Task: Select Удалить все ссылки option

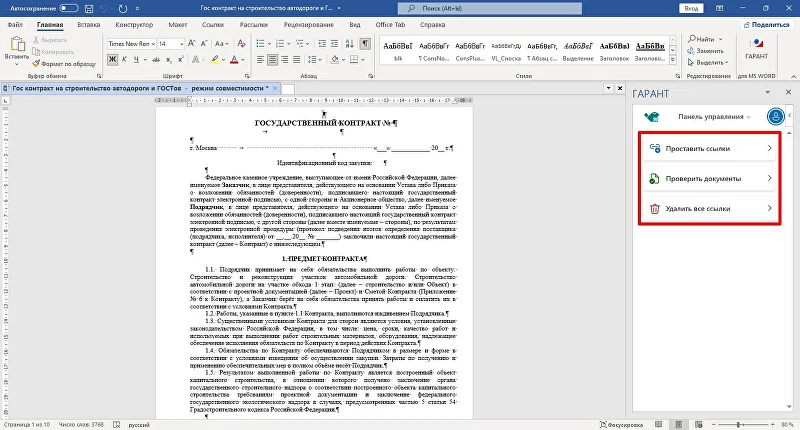Action: coord(709,209)
